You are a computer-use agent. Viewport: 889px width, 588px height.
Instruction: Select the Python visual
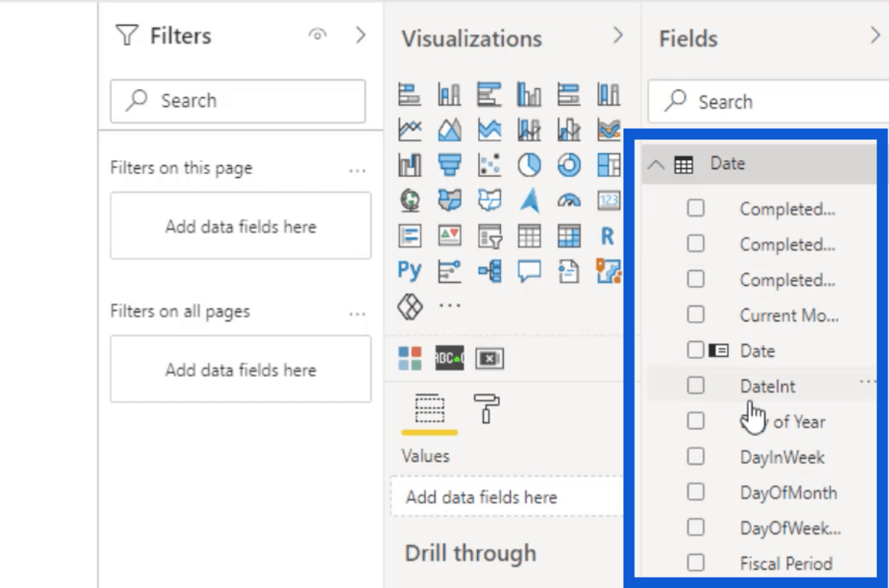tap(410, 270)
